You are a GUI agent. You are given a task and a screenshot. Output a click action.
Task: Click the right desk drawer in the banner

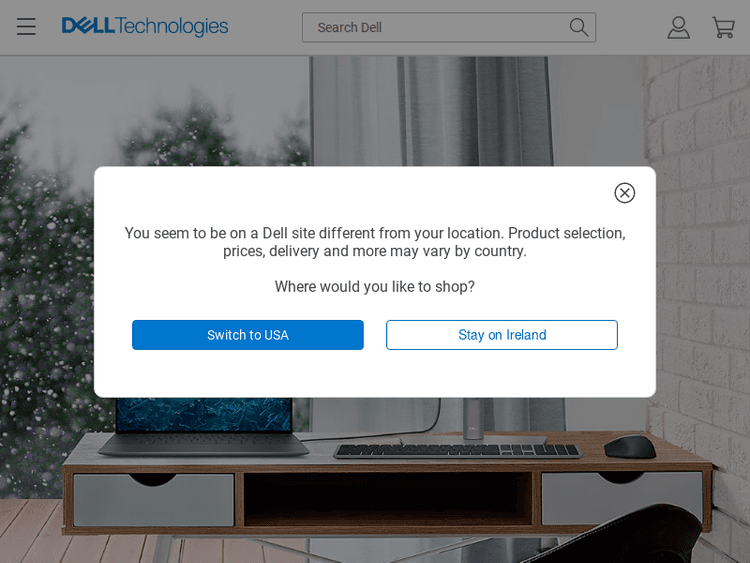pos(622,497)
